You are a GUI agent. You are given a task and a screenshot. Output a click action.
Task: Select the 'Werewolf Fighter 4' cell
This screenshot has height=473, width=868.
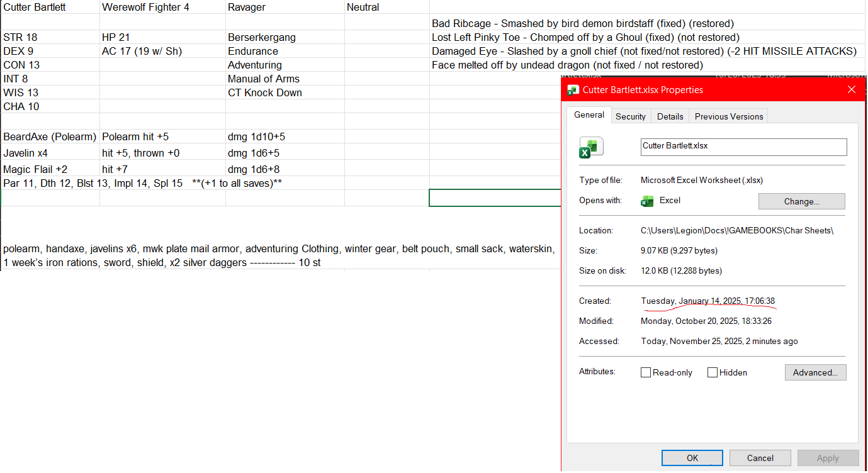pos(162,8)
